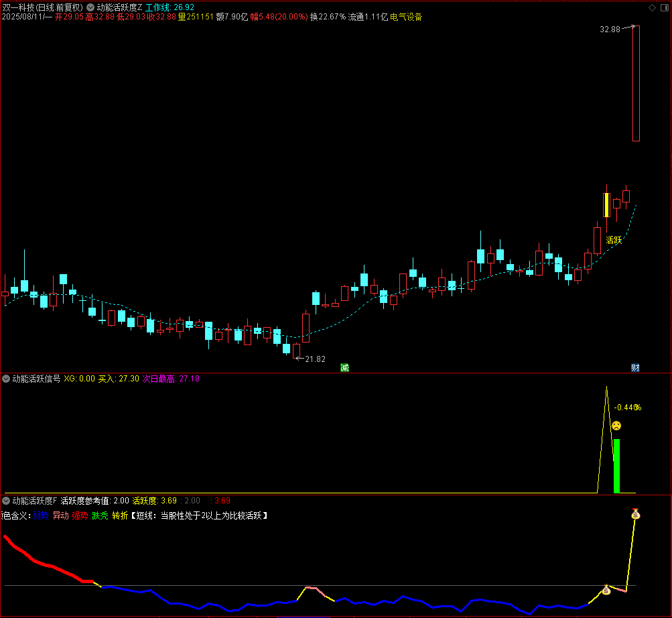Click the 量251151 volume value
Viewport: 672px width, 618px height.
click(x=196, y=17)
